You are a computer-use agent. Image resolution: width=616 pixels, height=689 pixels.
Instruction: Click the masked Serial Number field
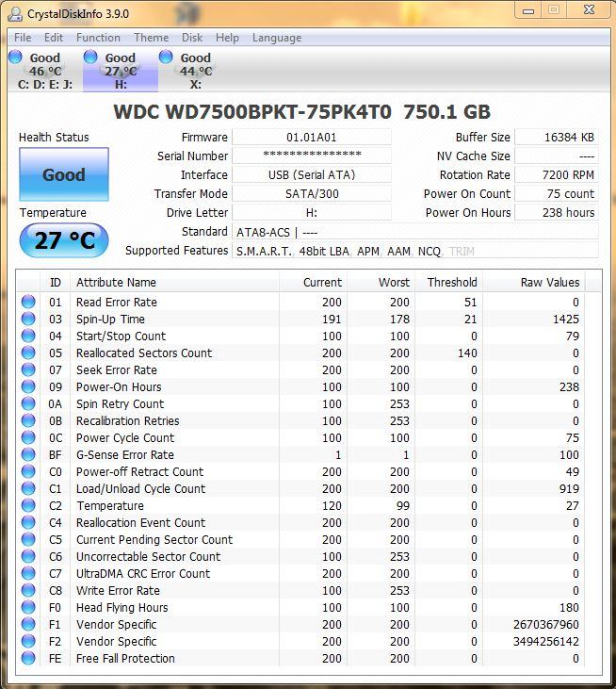(x=311, y=156)
